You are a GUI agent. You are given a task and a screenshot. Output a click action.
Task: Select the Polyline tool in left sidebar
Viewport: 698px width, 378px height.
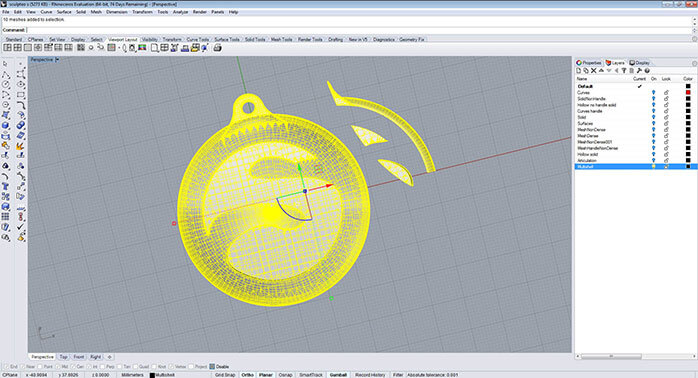(x=6, y=74)
